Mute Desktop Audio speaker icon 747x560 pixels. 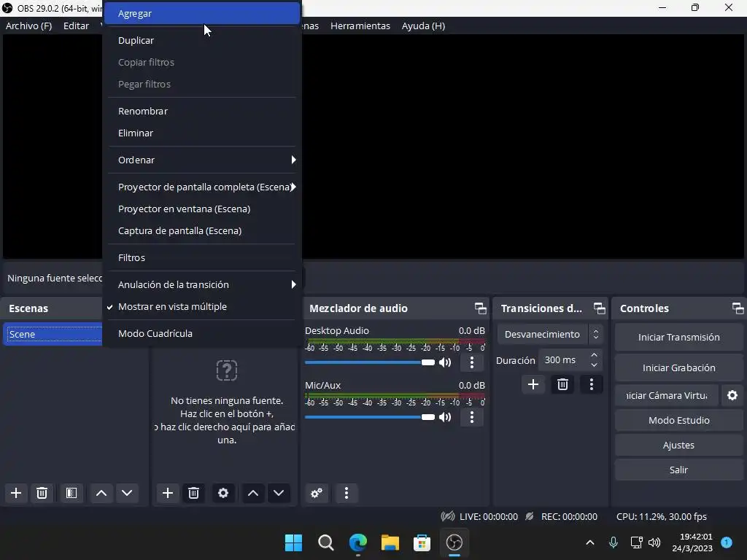(445, 362)
